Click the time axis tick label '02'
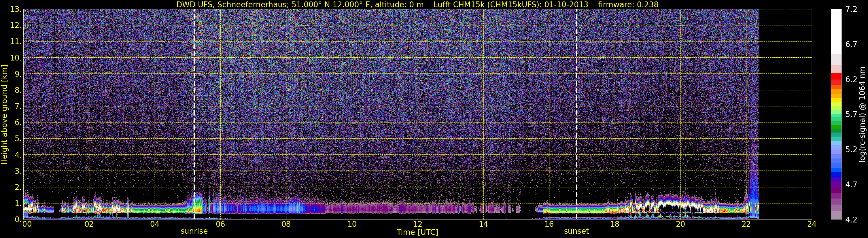The image size is (868, 238). 89,224
